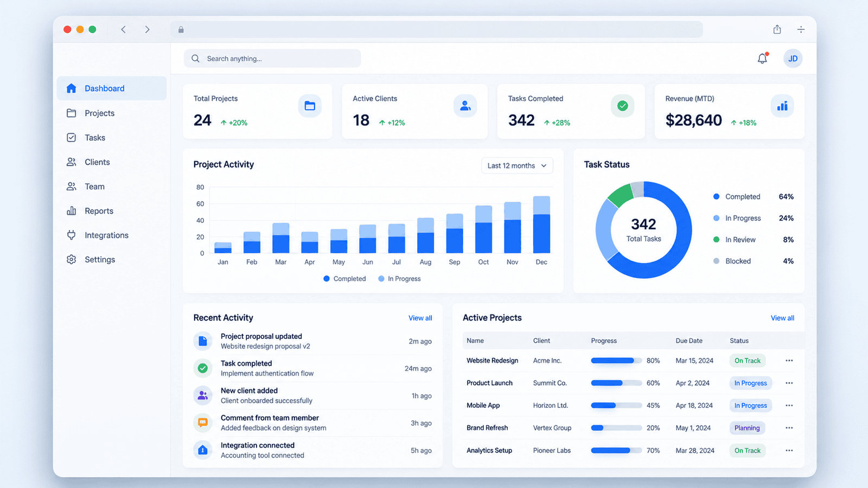Click View all in Active Projects
This screenshot has width=868, height=488.
[x=782, y=318]
